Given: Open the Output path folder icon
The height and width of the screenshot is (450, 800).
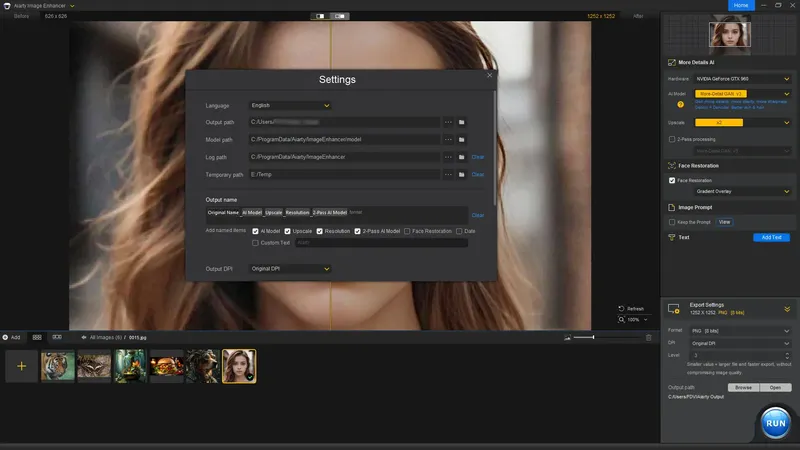Looking at the screenshot, I should [x=461, y=122].
